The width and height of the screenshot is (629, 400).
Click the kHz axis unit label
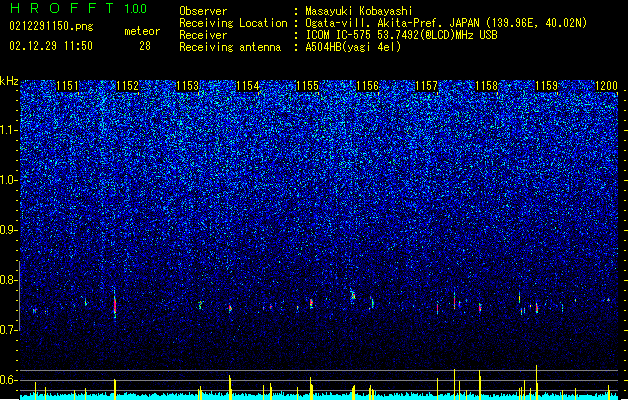click(x=9, y=81)
